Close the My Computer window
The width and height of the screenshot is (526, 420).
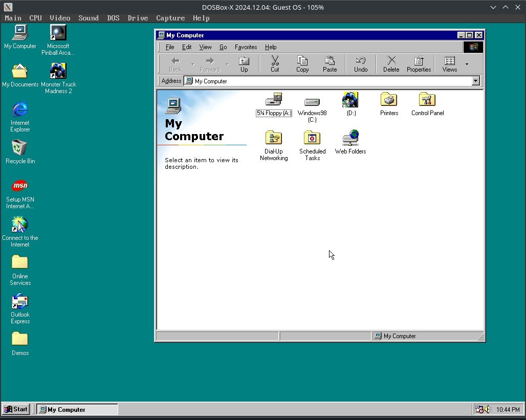(479, 35)
